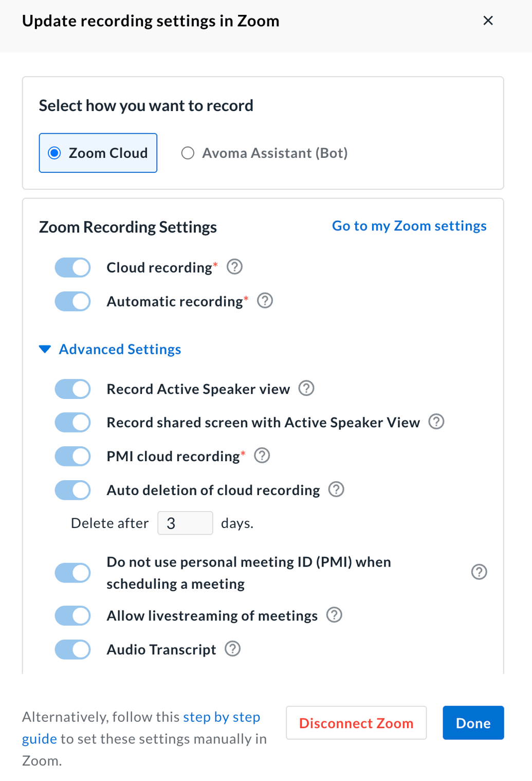
Task: Open help for Record Active Speaker view
Action: pos(306,388)
